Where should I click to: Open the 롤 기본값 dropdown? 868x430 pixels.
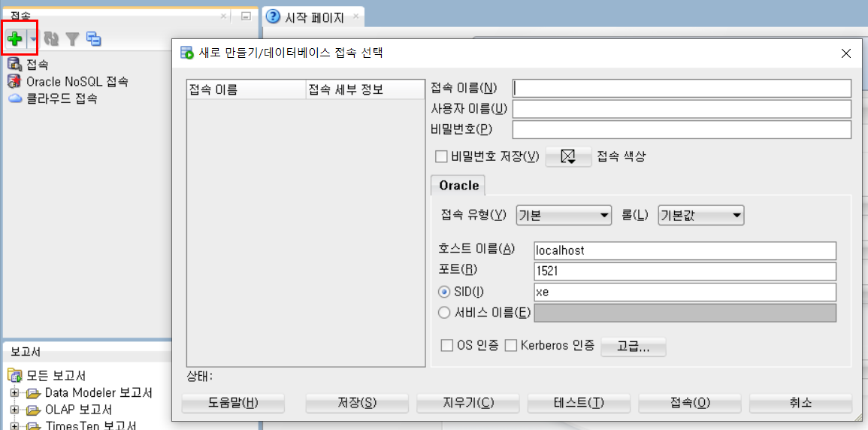(x=701, y=215)
